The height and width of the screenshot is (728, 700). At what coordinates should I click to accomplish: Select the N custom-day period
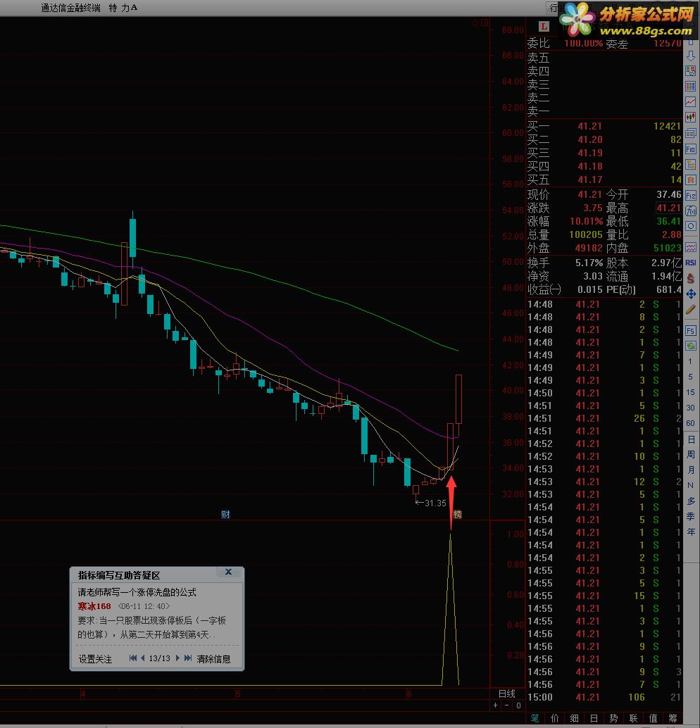pos(691,485)
